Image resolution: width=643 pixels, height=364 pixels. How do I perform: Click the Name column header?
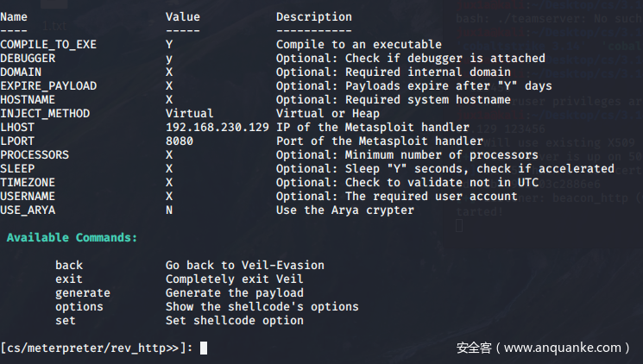(x=14, y=17)
